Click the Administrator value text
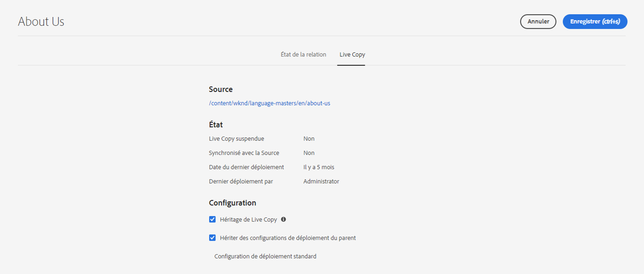This screenshot has width=644, height=274. (x=321, y=181)
